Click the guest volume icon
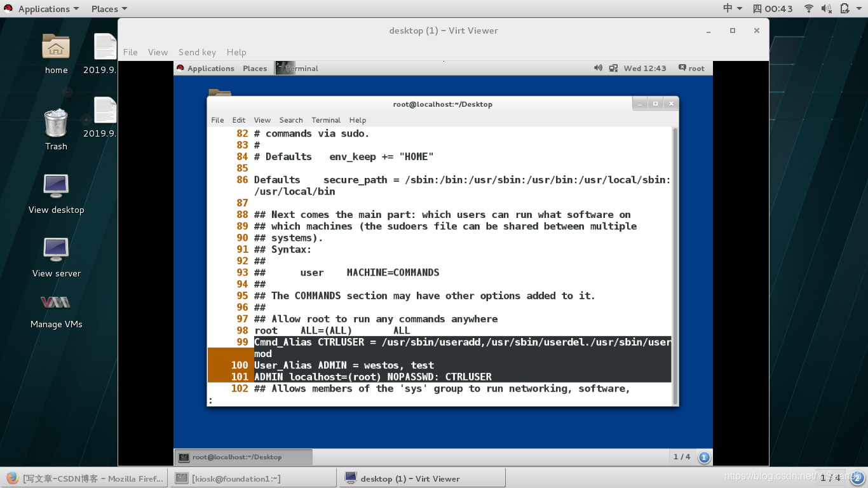 [598, 68]
